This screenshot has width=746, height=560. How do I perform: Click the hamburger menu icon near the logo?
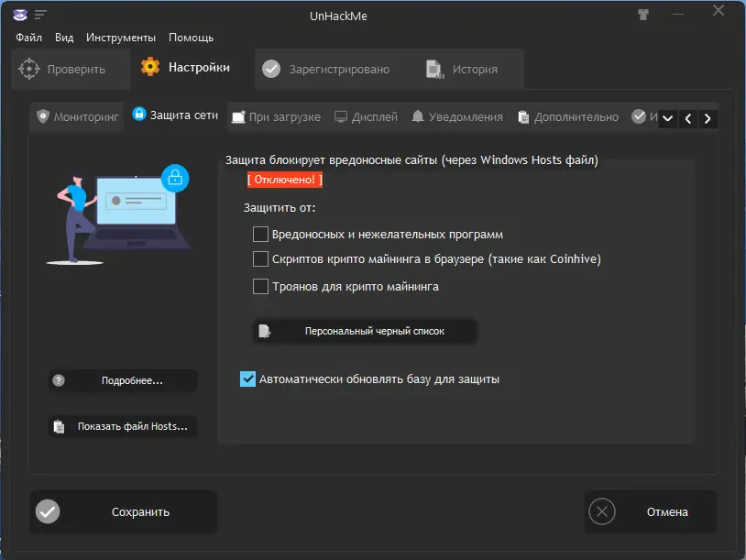click(38, 14)
